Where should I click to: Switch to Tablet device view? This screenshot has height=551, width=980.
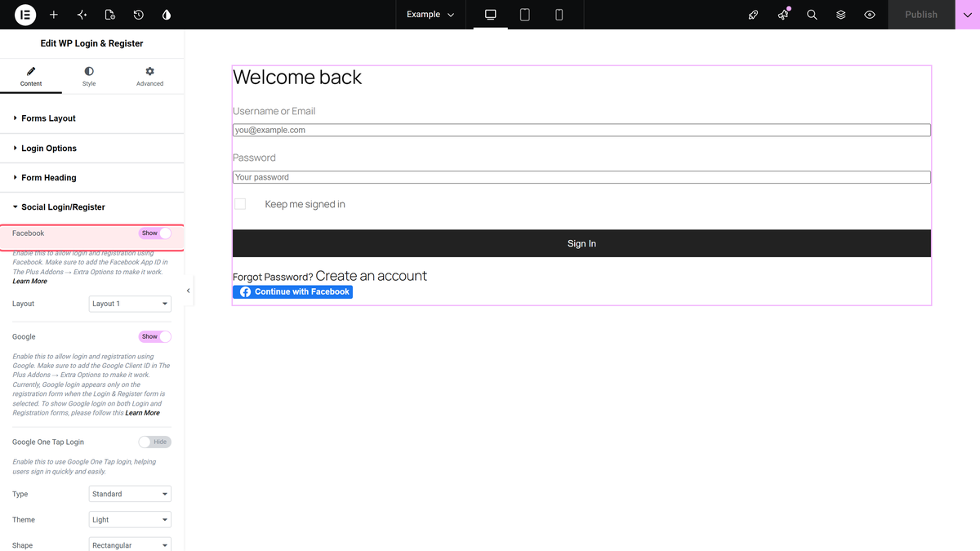[x=525, y=15]
